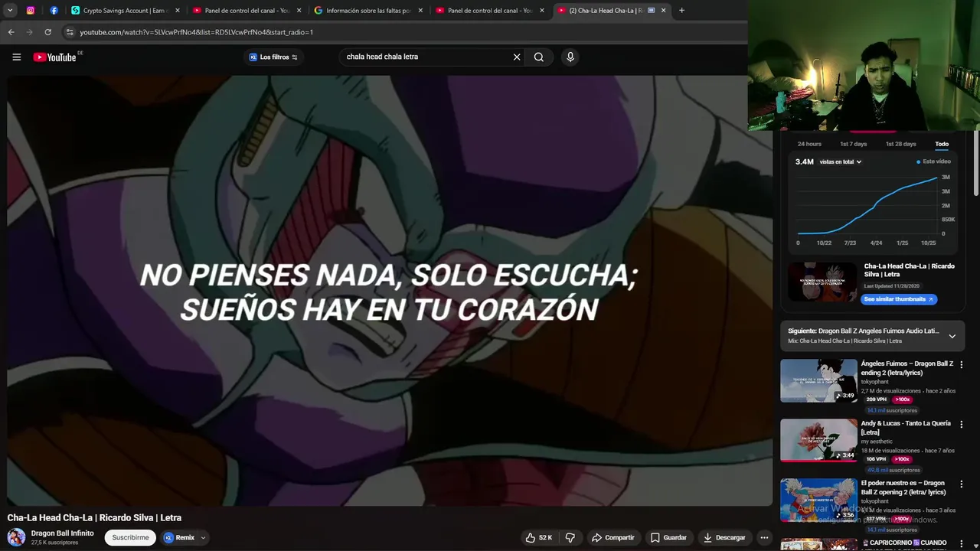Viewport: 980px width, 551px height.
Task: Expand the Siguiente mix playlist chevron
Action: point(952,336)
